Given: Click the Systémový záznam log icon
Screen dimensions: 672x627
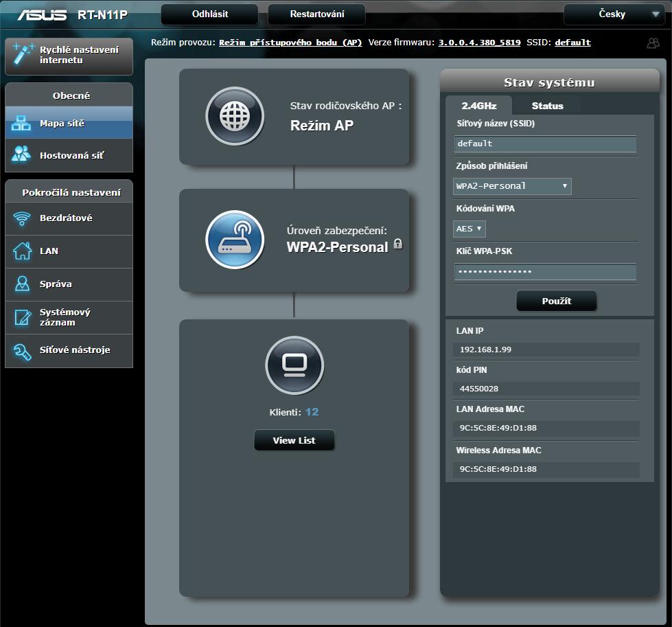Looking at the screenshot, I should coord(22,317).
